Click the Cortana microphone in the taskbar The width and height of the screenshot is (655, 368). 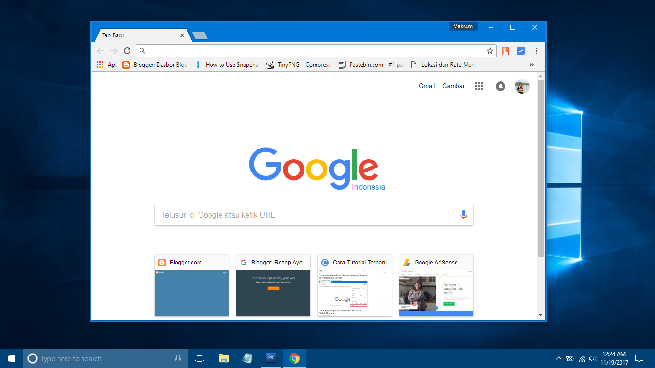(178, 358)
